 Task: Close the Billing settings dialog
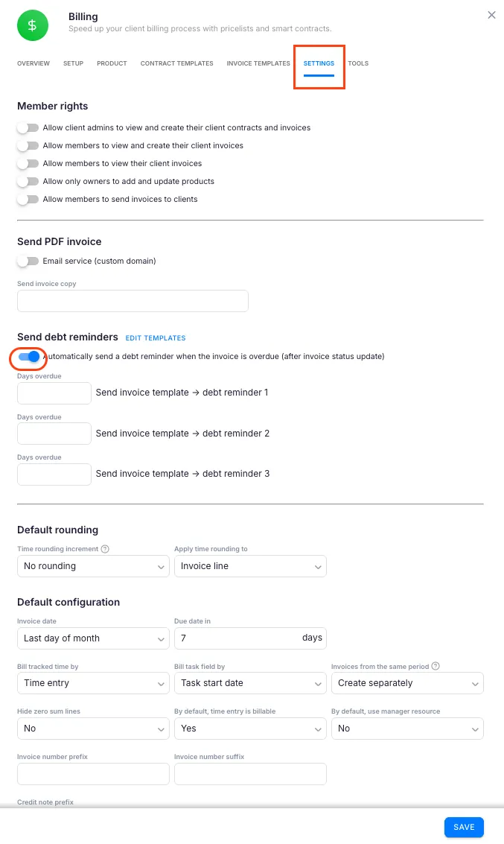click(x=491, y=15)
